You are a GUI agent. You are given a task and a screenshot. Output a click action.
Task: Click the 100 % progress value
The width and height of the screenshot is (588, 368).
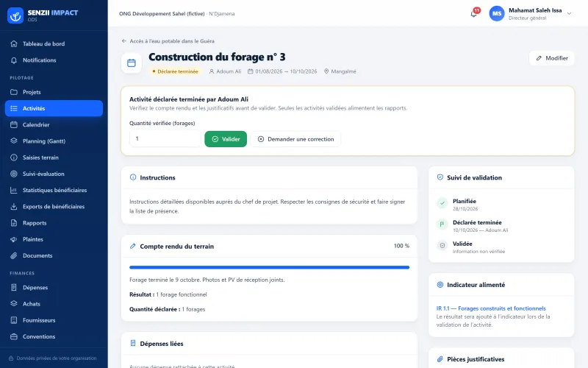401,246
